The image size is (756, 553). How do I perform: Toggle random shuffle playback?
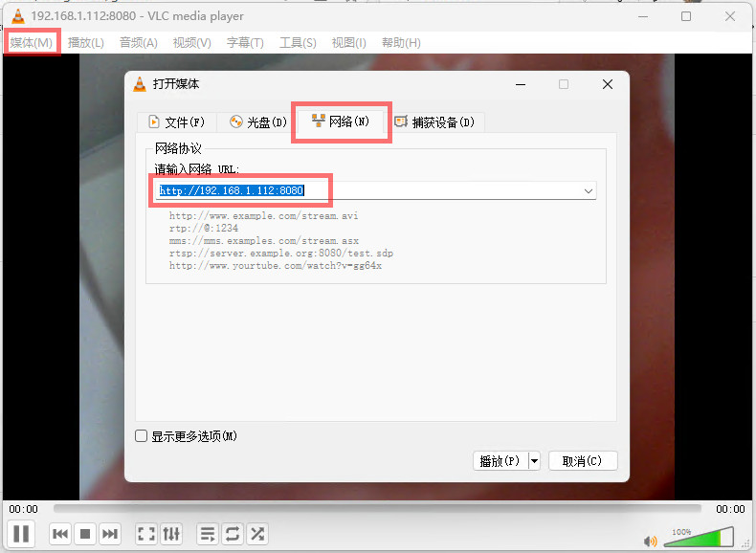click(x=257, y=534)
